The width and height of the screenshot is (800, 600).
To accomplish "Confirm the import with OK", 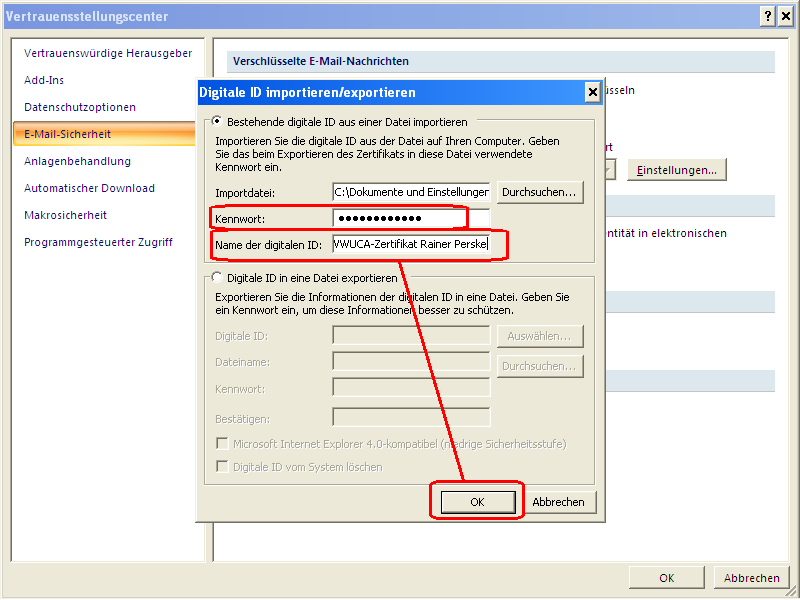I will 477,500.
